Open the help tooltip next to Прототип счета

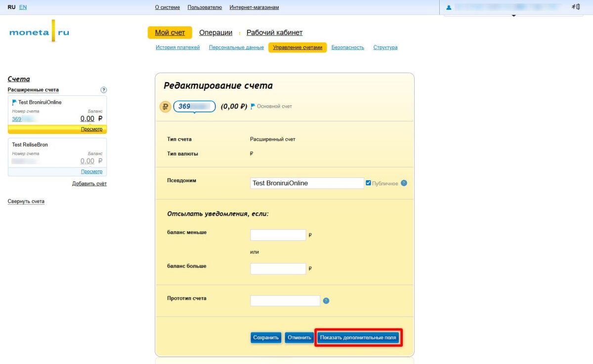tap(326, 300)
